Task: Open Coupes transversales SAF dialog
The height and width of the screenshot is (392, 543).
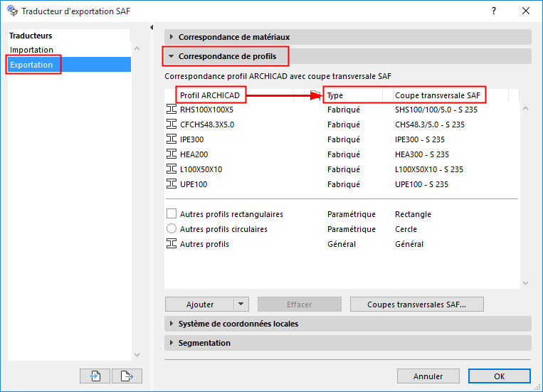Action: [416, 304]
